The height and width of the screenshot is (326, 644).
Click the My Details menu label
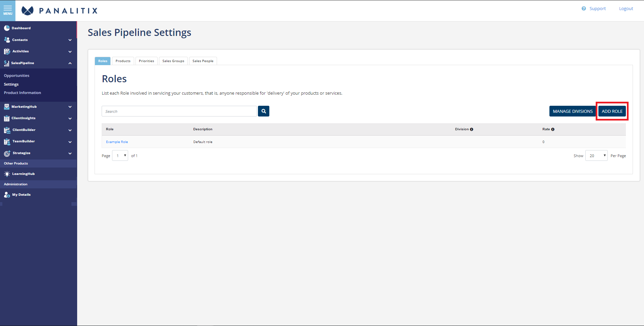click(x=21, y=195)
